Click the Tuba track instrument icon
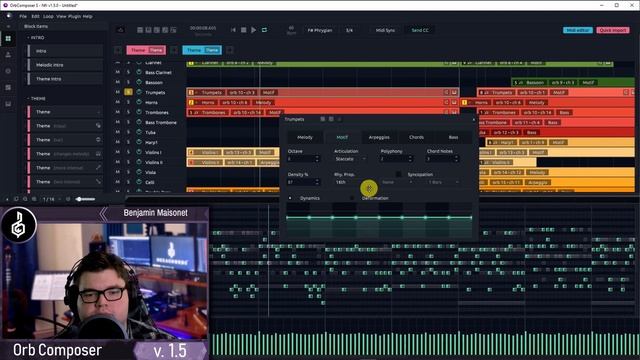This screenshot has height=360, width=640. coord(139,132)
